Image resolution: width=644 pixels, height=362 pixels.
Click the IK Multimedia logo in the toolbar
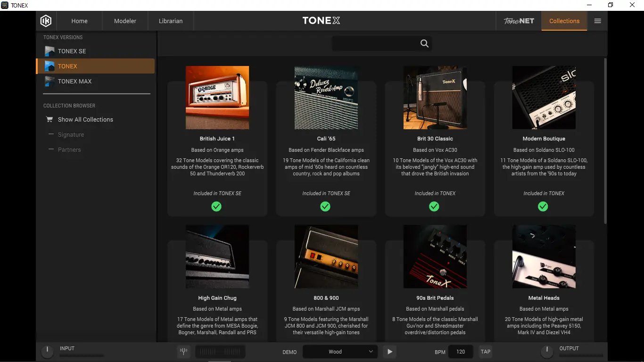coord(46,21)
